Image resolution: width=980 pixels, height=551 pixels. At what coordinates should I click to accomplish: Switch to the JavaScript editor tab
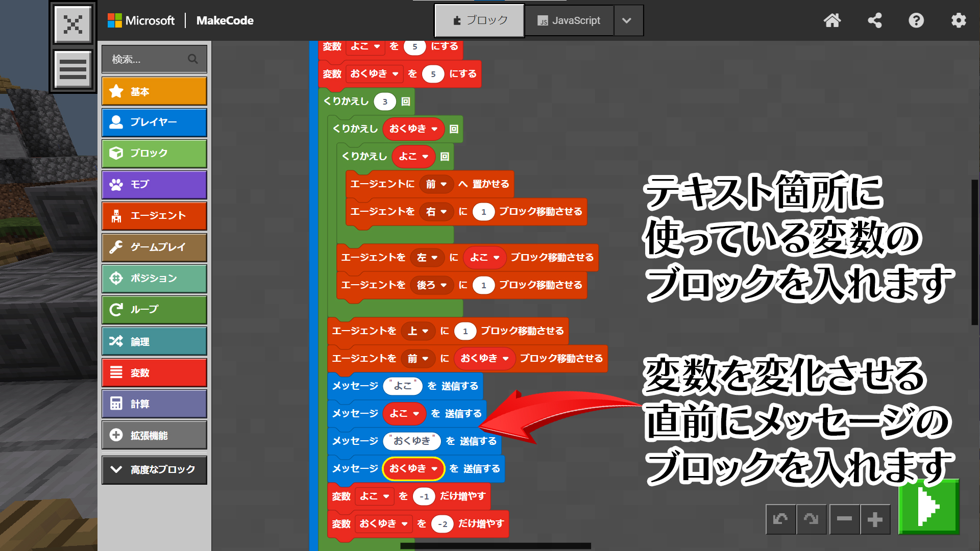point(569,20)
